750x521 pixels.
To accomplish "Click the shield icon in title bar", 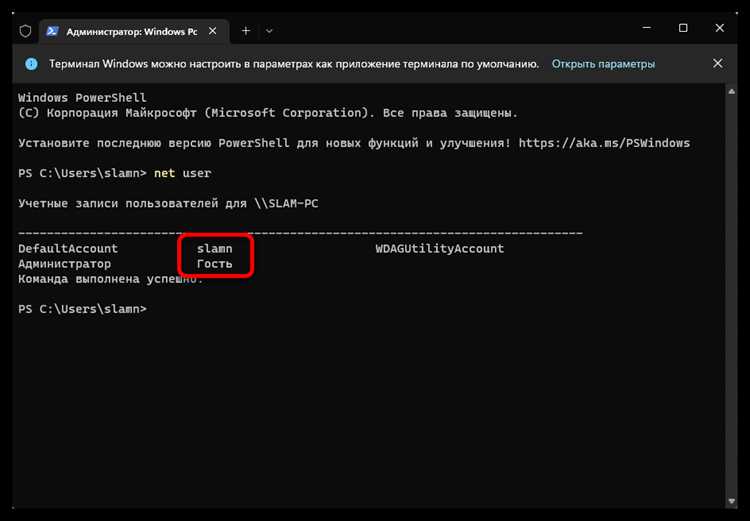I will (25, 31).
